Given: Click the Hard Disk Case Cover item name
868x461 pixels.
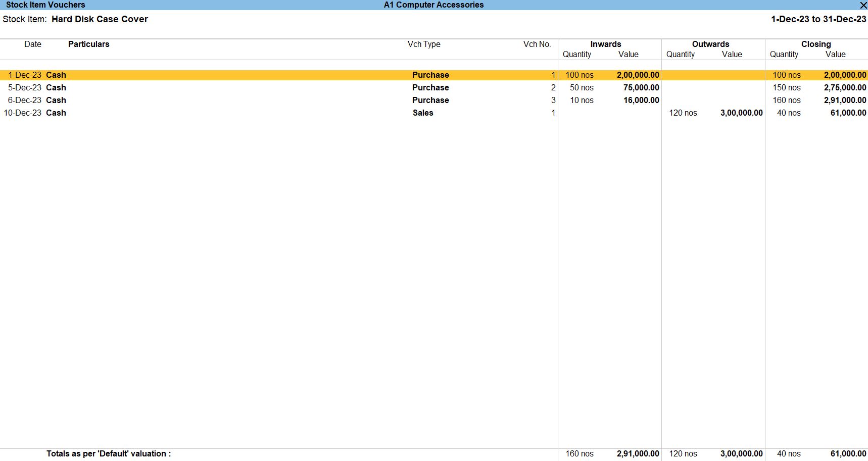Looking at the screenshot, I should pyautogui.click(x=100, y=19).
